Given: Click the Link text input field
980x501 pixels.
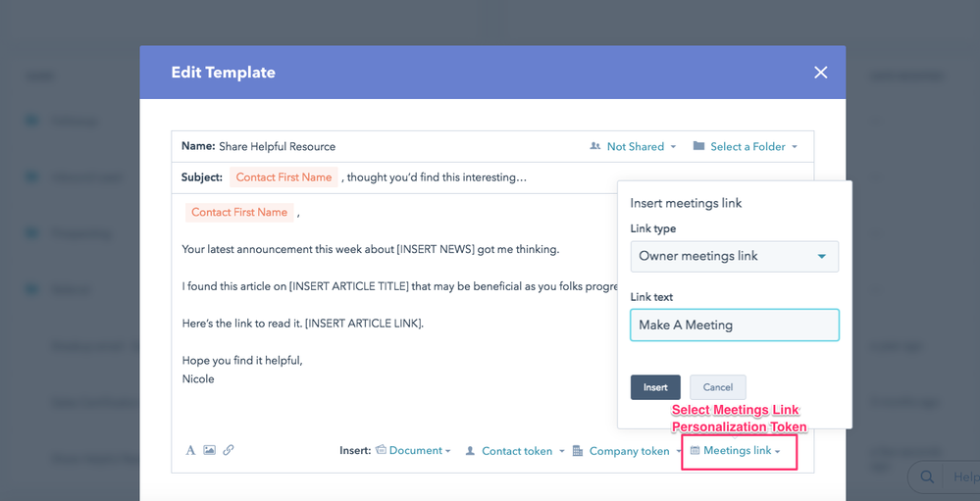Looking at the screenshot, I should [735, 325].
